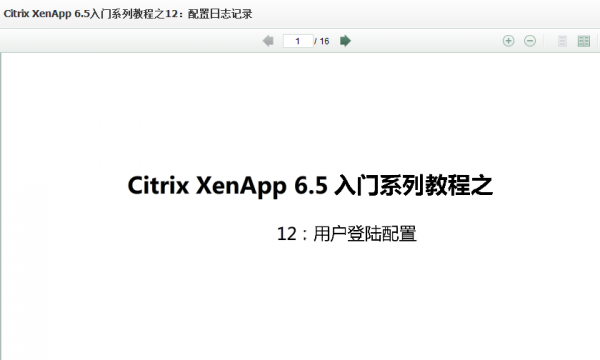600x360 pixels.
Task: Click slide heading 'Citrix XenApp 6.5 入门系列教程之'
Action: tap(310, 186)
